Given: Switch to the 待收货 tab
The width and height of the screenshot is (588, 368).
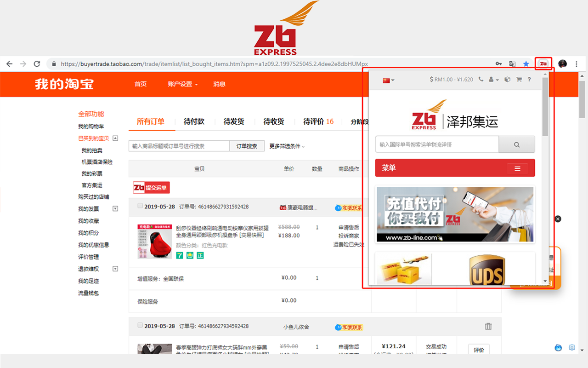Looking at the screenshot, I should coord(274,121).
